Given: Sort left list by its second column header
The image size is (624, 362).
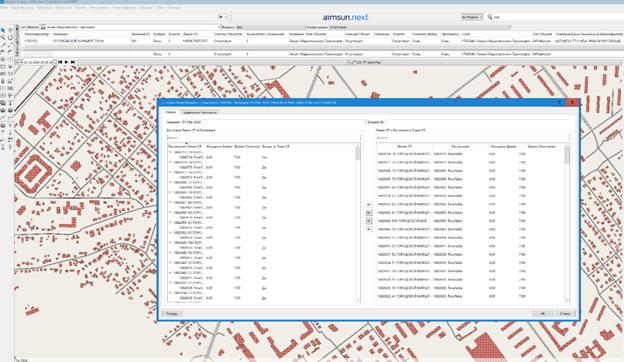Looking at the screenshot, I should (219, 146).
